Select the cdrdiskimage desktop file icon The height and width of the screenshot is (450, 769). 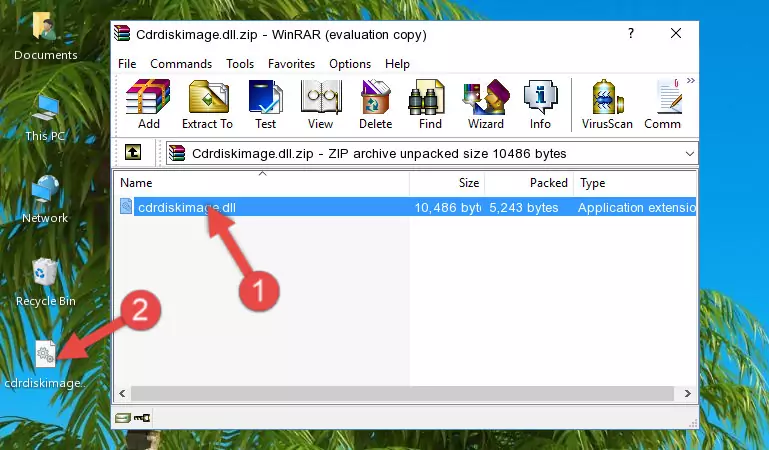[x=45, y=365]
